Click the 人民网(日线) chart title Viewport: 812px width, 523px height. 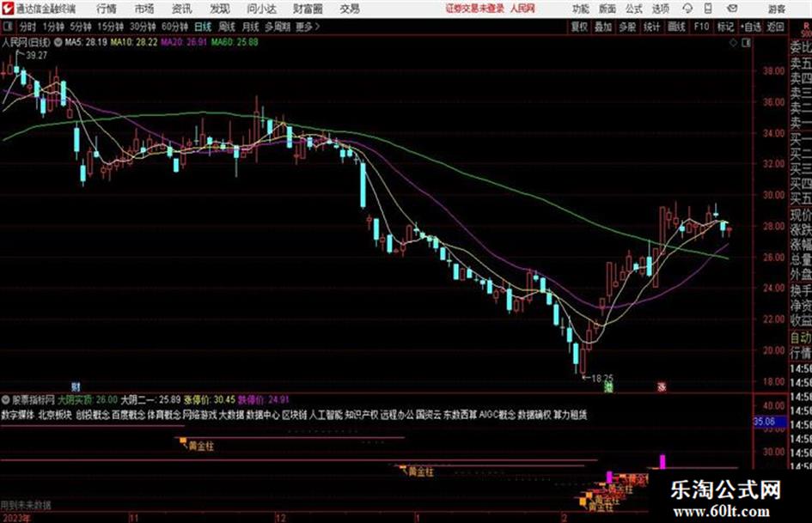(26, 42)
